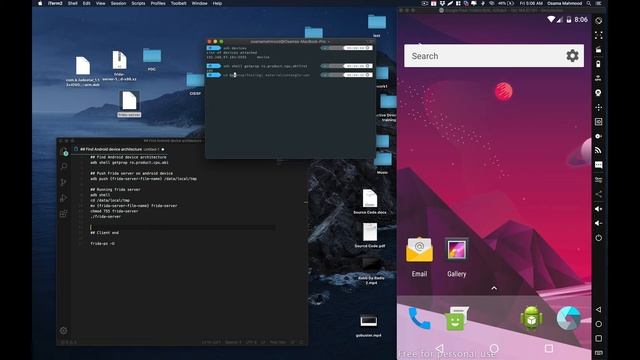Click 'adb shell getprop' line in editor
The image size is (640, 360).
pyautogui.click(x=129, y=162)
